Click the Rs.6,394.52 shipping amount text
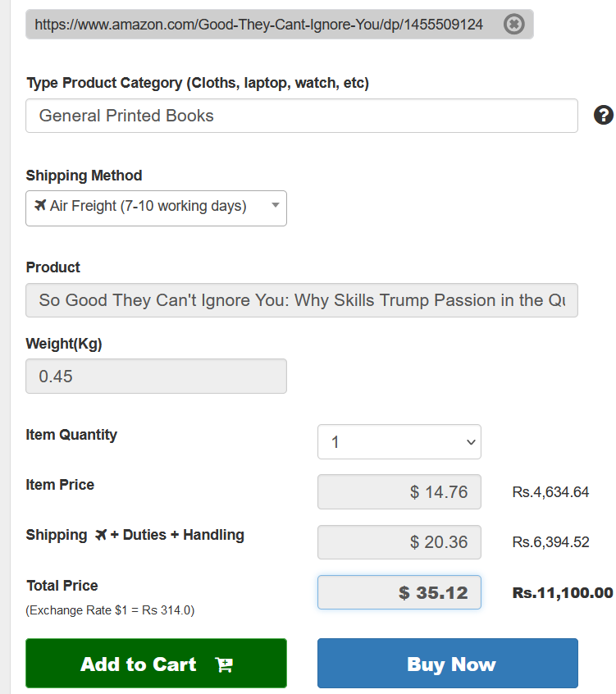 pos(550,541)
